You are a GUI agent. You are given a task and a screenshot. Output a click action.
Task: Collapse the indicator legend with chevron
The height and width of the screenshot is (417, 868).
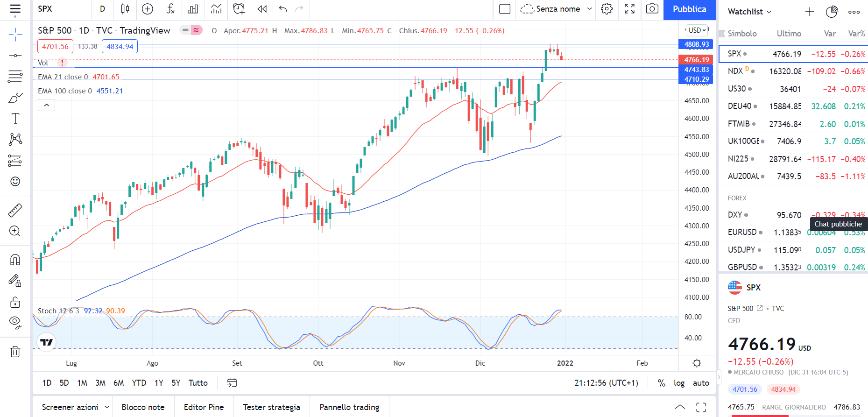click(x=47, y=105)
